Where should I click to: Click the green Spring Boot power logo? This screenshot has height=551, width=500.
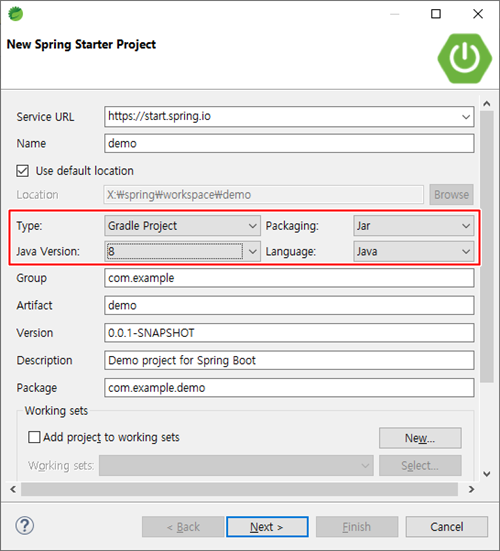[x=465, y=58]
